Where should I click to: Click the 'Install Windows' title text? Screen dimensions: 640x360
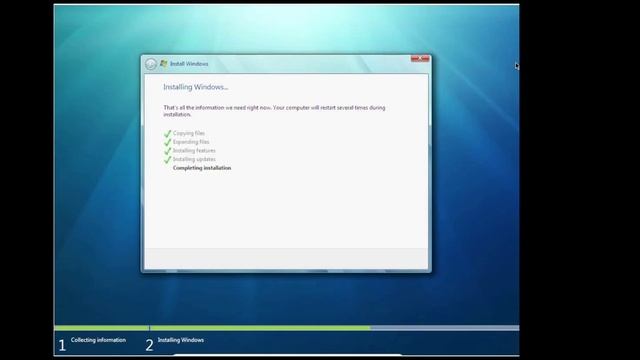189,64
